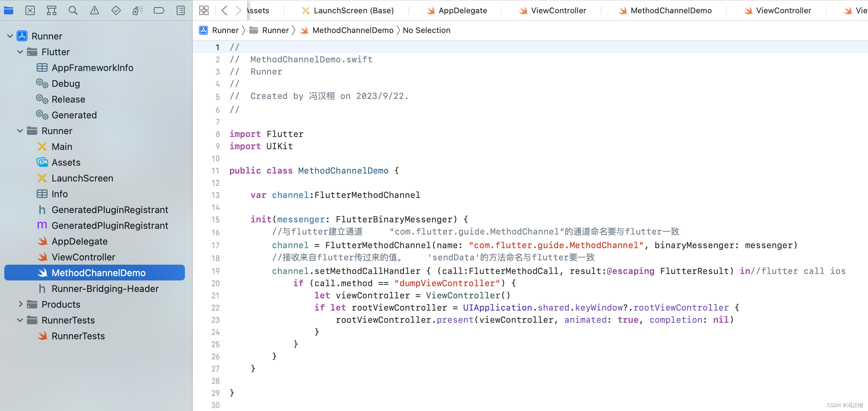This screenshot has width=868, height=411.
Task: Click the back navigation arrow icon
Action: (224, 10)
